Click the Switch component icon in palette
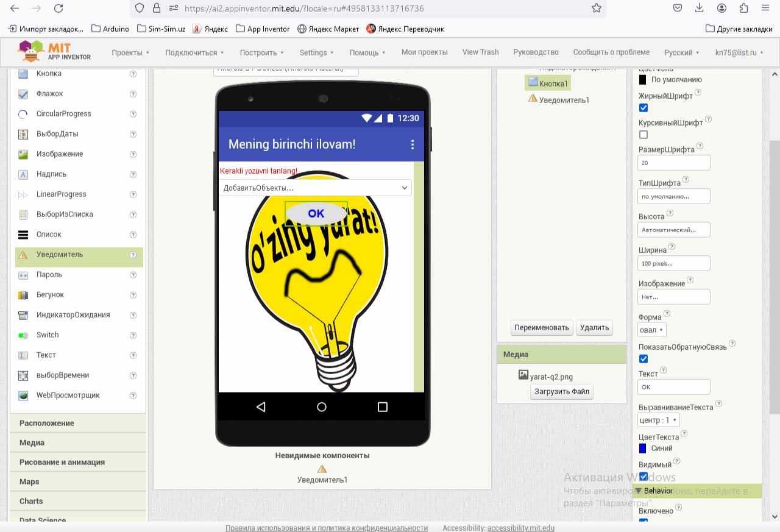Screen dimensions: 780x532 (x=23, y=335)
